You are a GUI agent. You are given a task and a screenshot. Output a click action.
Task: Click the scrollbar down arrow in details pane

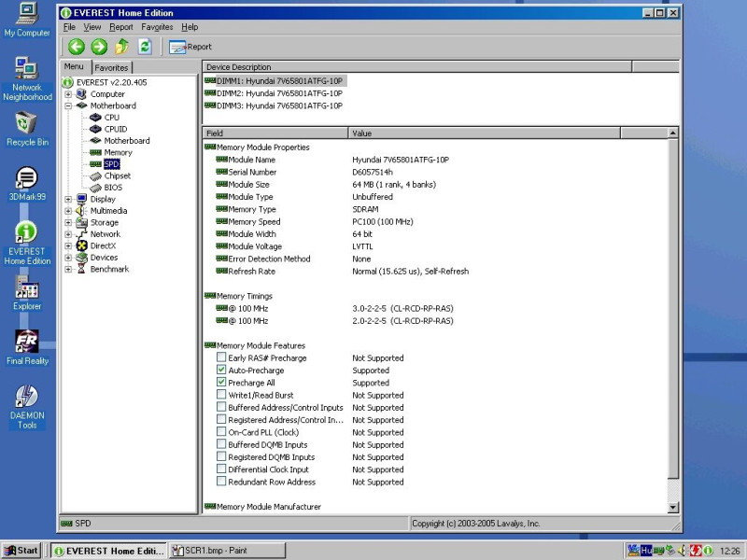pyautogui.click(x=672, y=508)
